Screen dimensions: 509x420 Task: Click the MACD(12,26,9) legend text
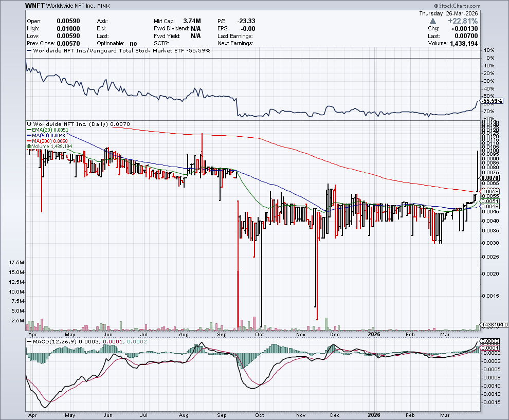click(55, 342)
